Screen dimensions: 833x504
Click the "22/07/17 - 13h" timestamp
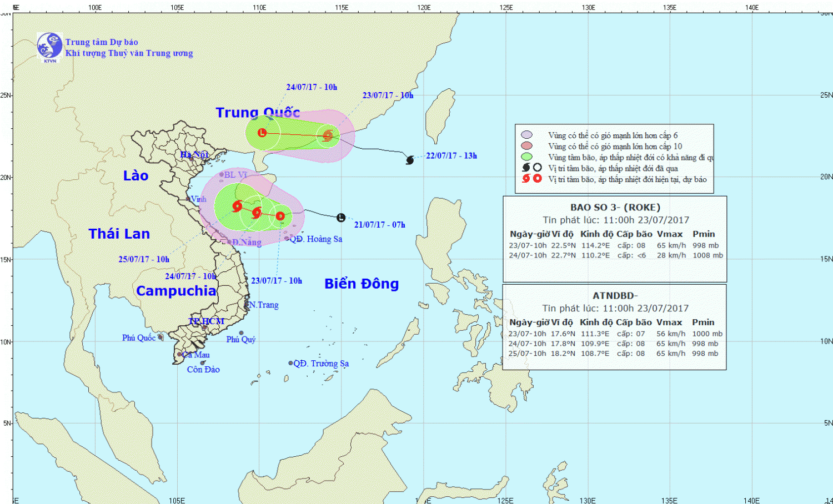pos(451,156)
